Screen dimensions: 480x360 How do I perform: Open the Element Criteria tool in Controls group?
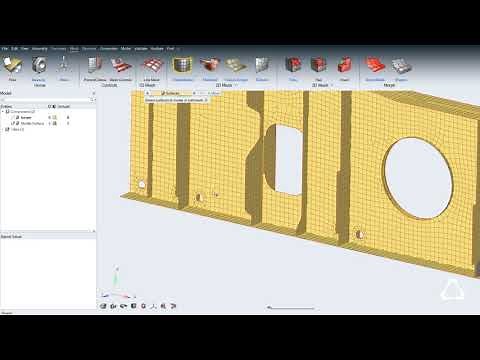pos(95,68)
